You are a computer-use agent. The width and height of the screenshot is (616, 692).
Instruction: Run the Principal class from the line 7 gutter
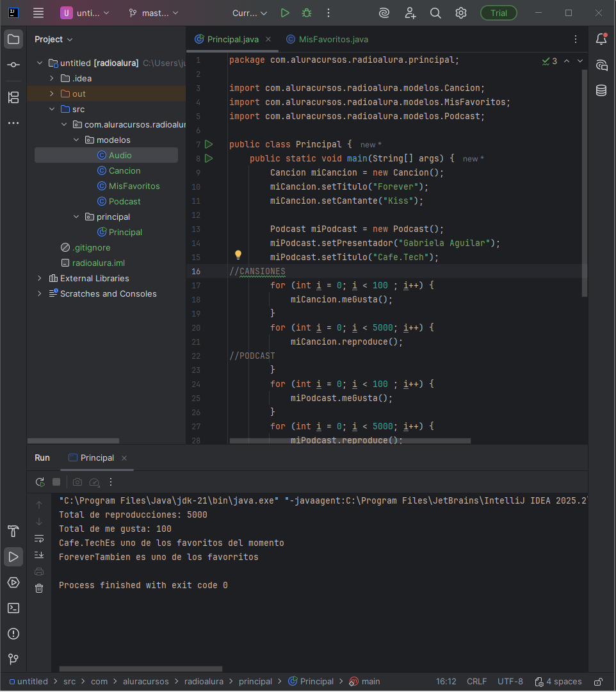tap(209, 144)
